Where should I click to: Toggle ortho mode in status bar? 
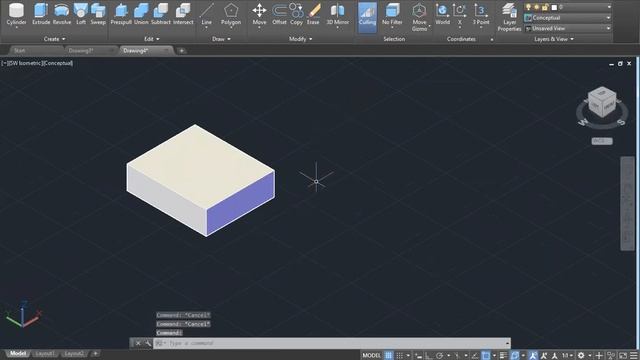(429, 356)
